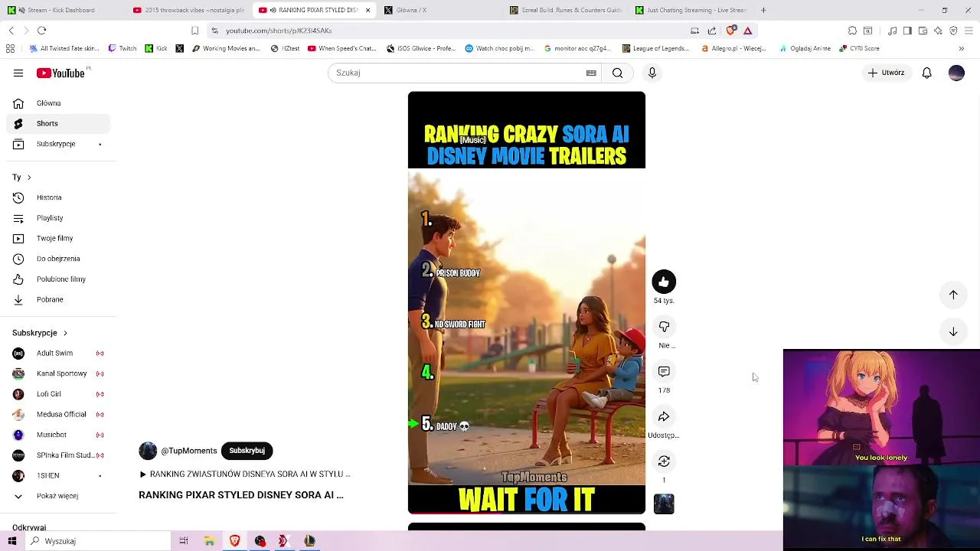The image size is (980, 551).
Task: Go to YouTube home via logo
Action: click(61, 73)
